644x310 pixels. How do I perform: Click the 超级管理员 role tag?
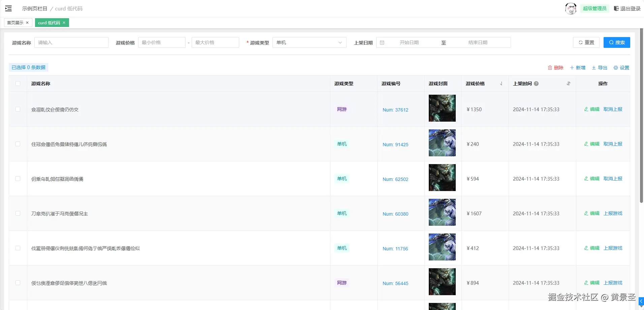point(594,9)
